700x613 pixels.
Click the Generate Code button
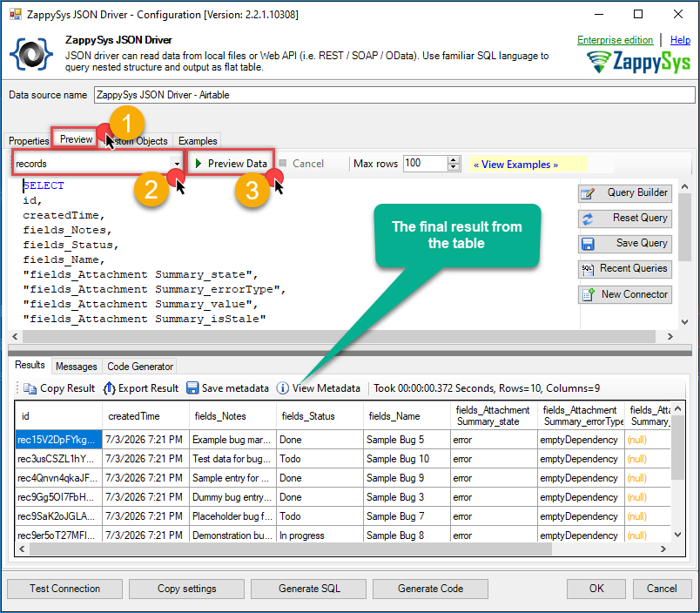click(x=430, y=589)
